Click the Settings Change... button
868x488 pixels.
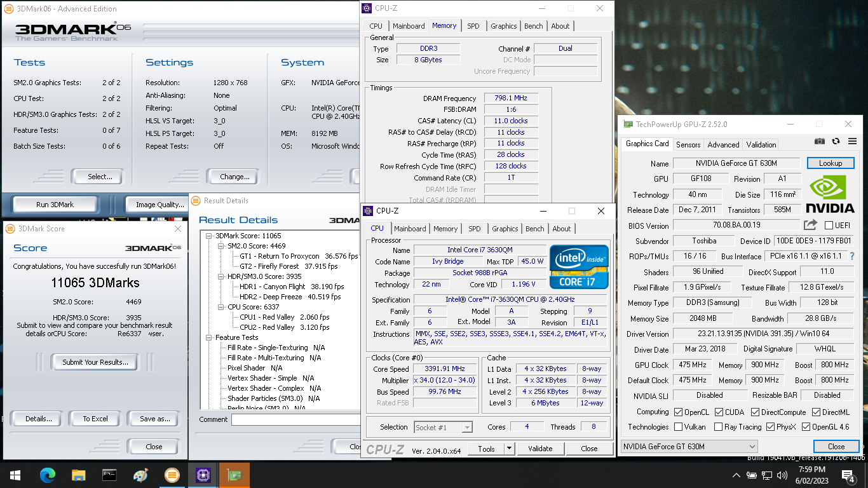(x=234, y=177)
